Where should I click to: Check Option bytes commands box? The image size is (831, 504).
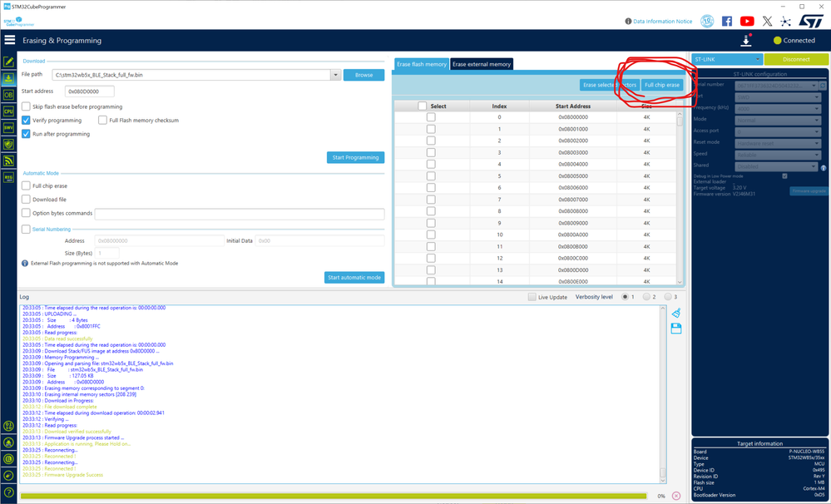[x=26, y=213]
